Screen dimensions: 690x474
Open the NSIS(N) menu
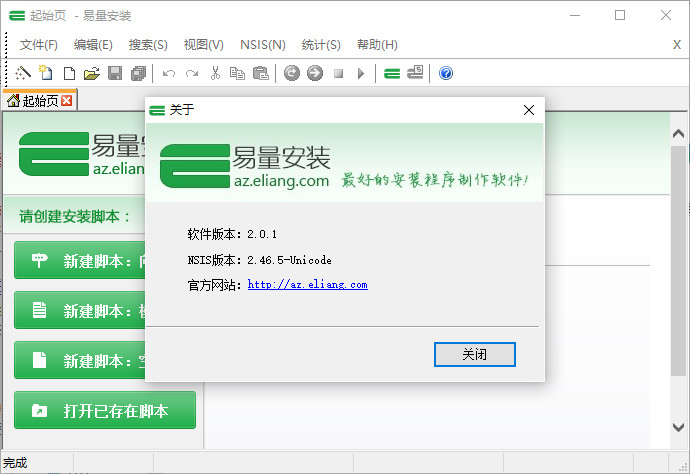click(263, 45)
